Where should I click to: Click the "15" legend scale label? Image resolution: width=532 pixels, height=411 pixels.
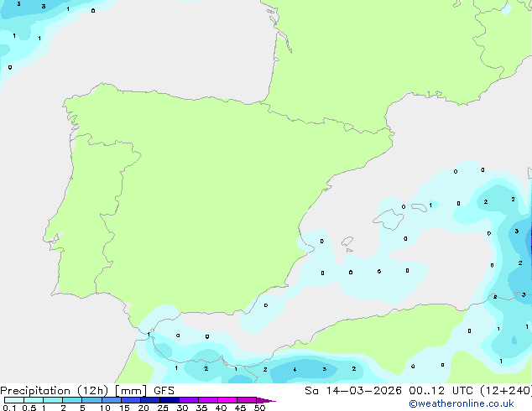click(x=124, y=408)
